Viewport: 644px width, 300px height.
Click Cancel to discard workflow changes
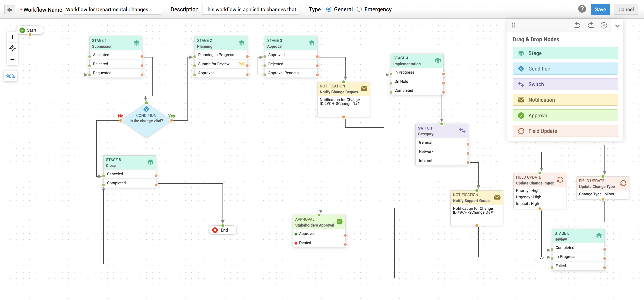(626, 9)
